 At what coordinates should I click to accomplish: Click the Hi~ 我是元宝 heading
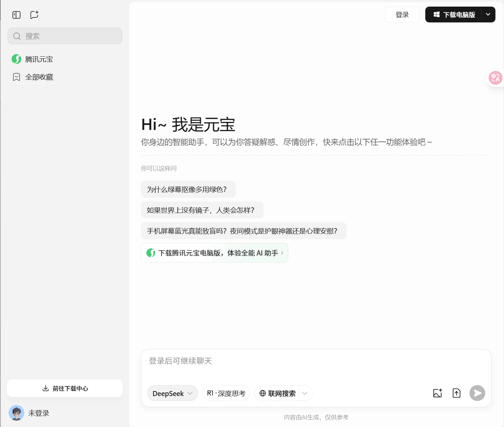point(188,125)
